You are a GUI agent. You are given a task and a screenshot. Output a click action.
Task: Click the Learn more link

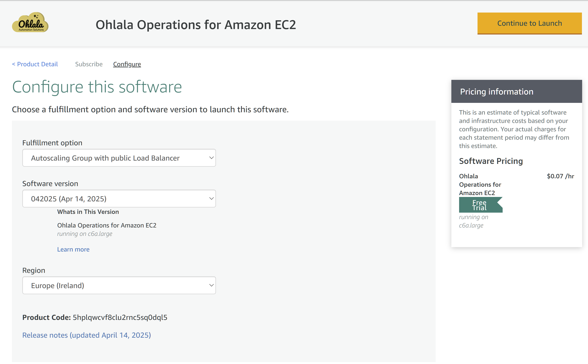click(73, 249)
